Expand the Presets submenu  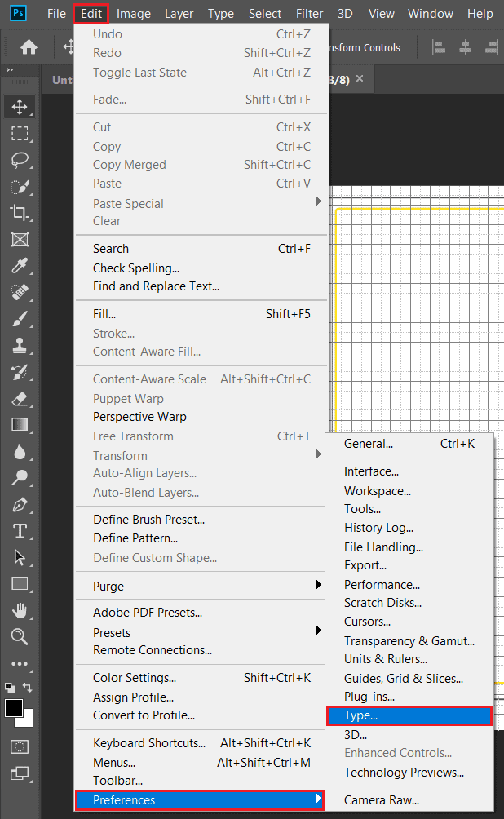coord(319,631)
